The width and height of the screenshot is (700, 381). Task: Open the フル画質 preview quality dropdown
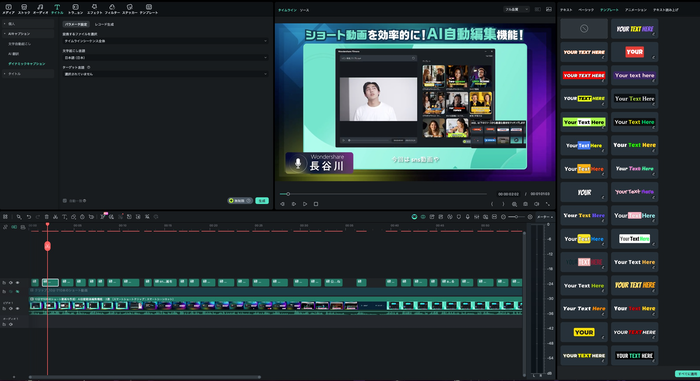pyautogui.click(x=516, y=9)
